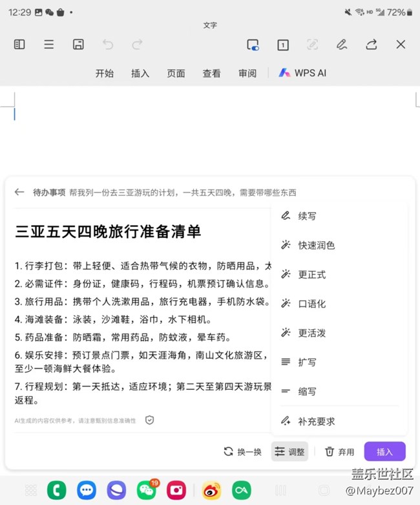Open the 插入 tab
The height and width of the screenshot is (505, 420).
click(x=140, y=74)
